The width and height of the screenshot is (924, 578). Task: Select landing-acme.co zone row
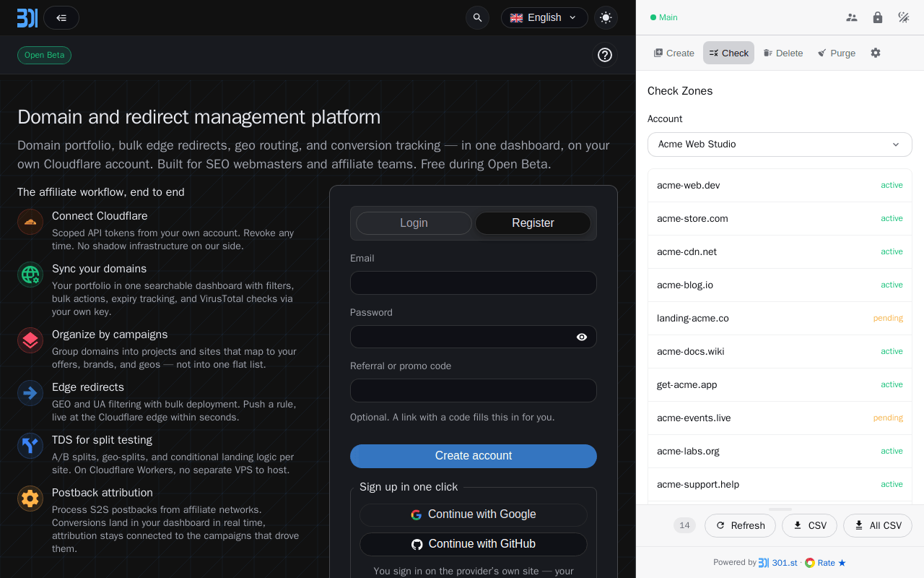pos(780,319)
